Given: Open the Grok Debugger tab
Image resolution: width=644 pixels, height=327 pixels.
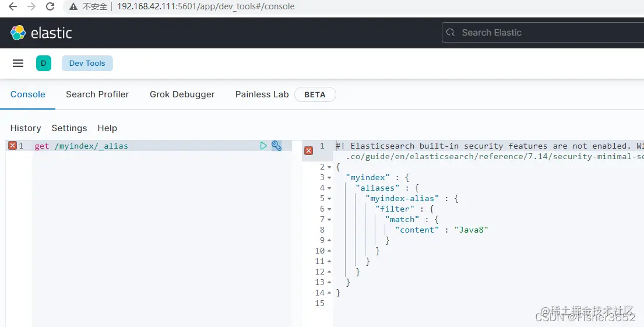Looking at the screenshot, I should click(182, 94).
